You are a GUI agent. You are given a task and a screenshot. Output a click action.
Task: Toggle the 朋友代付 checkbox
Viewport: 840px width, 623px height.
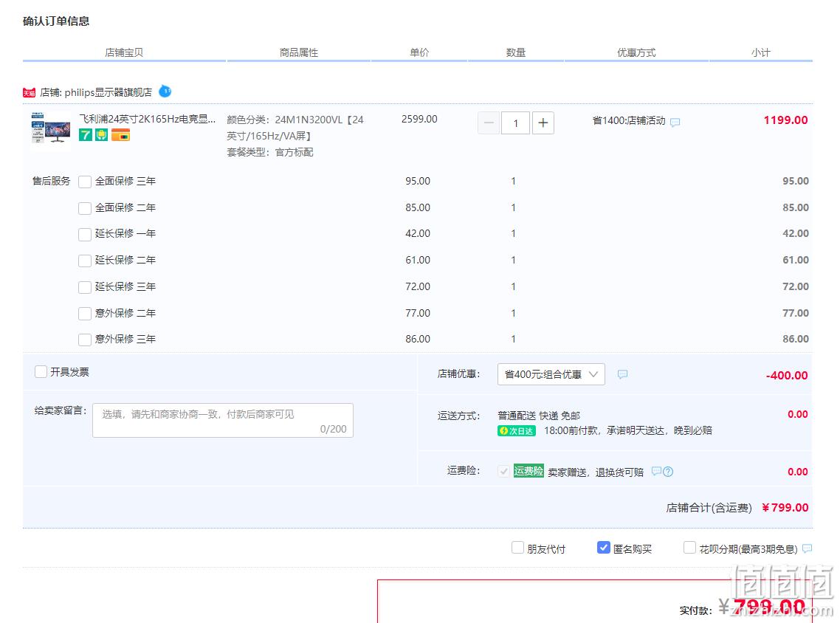517,548
